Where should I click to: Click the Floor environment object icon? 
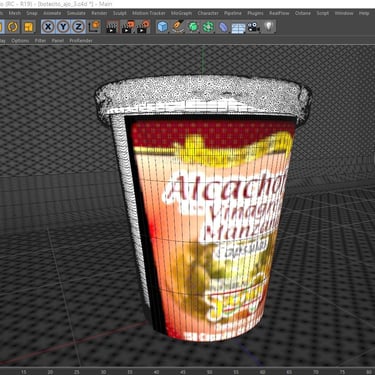(238, 27)
